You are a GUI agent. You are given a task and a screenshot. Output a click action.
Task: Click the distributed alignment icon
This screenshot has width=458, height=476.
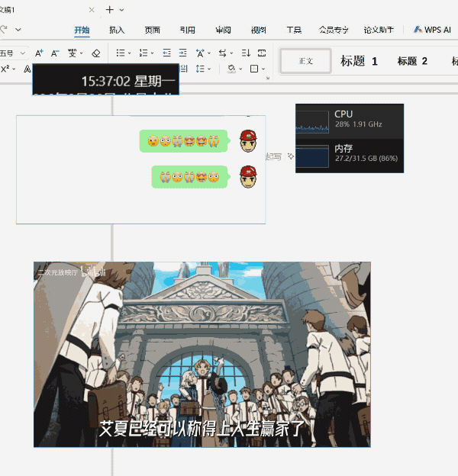tap(184, 69)
